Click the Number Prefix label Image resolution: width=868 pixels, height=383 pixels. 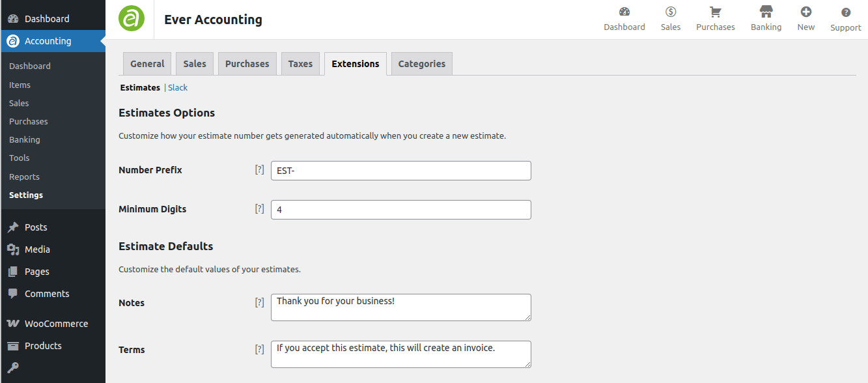tap(150, 170)
